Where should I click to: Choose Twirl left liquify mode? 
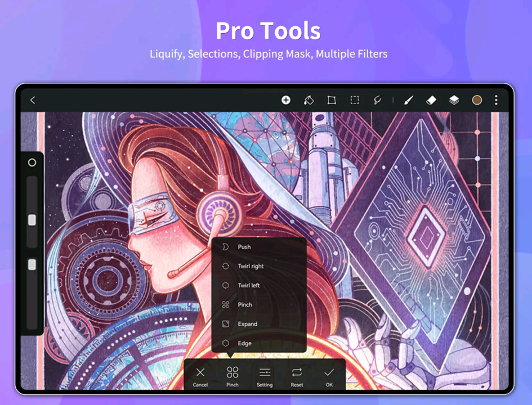(259, 285)
